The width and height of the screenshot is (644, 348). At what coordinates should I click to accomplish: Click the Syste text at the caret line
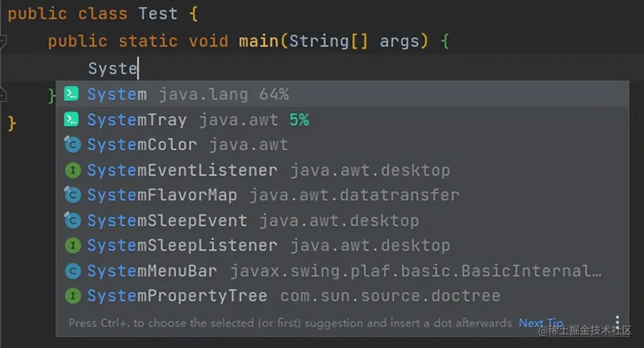[x=112, y=68]
